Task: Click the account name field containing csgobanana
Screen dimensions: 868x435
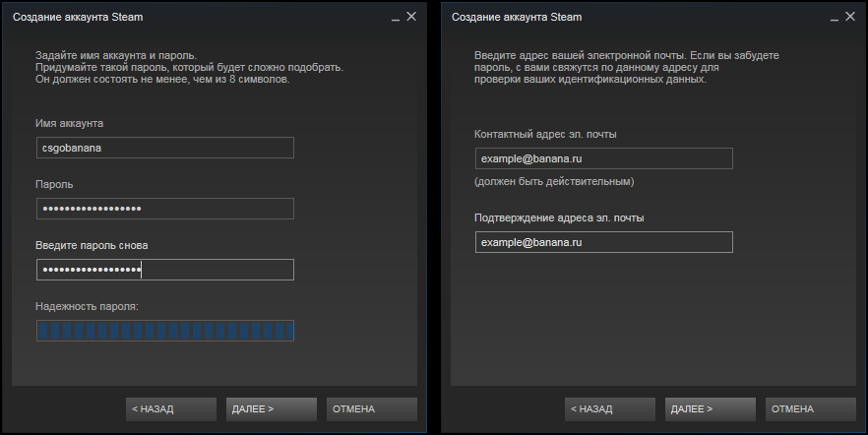Action: [x=165, y=148]
